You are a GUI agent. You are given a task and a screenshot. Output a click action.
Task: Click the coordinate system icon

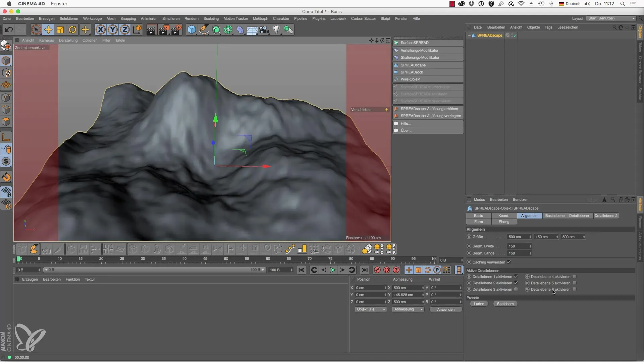click(x=137, y=30)
